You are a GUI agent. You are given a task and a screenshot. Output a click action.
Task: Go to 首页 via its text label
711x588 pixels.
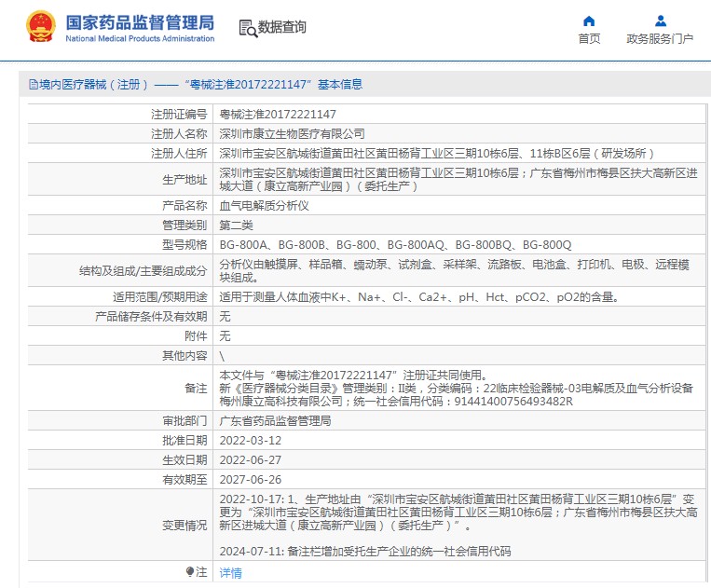click(589, 39)
